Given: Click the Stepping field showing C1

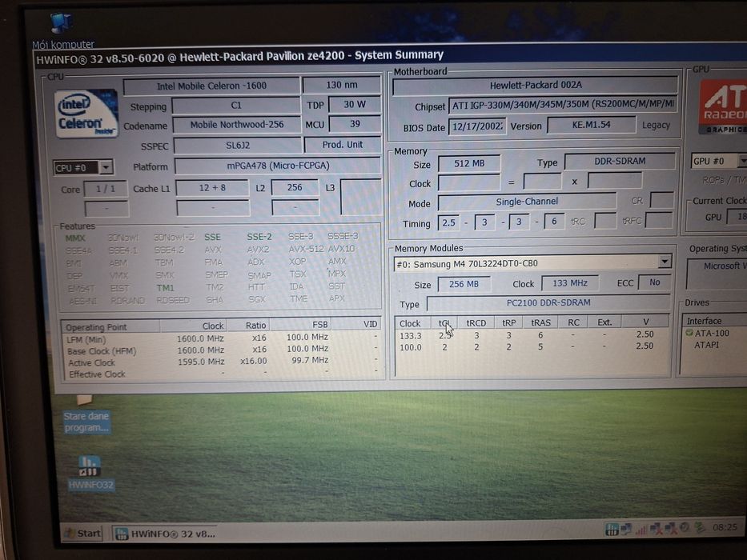Looking at the screenshot, I should pos(236,106).
